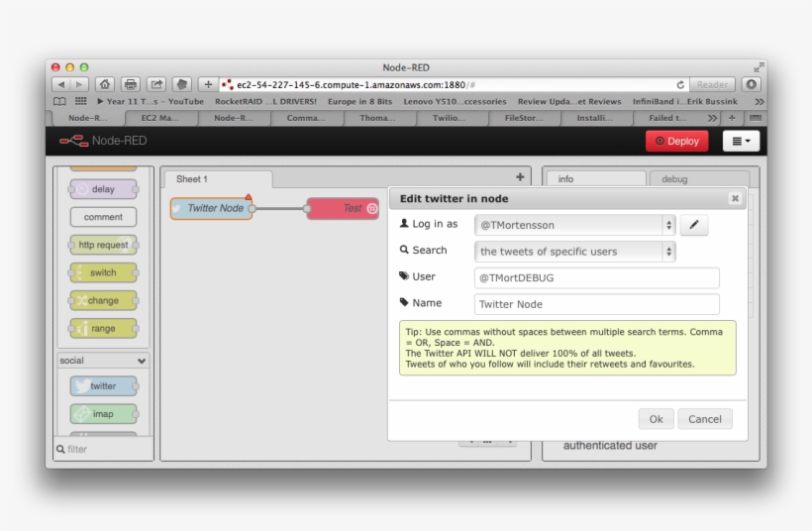This screenshot has width=812, height=531.
Task: Open InfiniBand Erik Bussink bookmark
Action: [685, 101]
